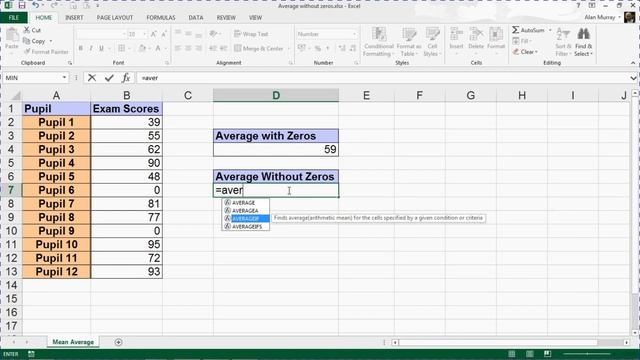Screen dimensions: 640x360
Task: Select column D header
Action: coord(276,96)
